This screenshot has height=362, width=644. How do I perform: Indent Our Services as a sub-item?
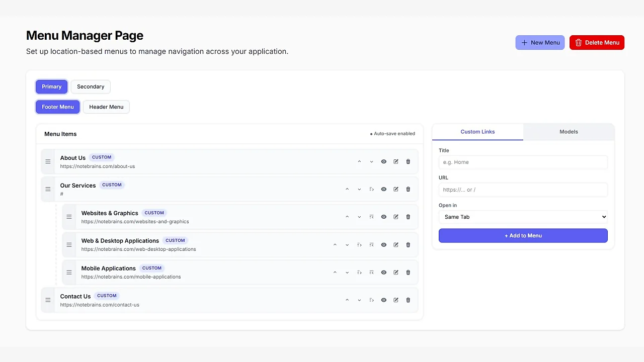tap(371, 189)
